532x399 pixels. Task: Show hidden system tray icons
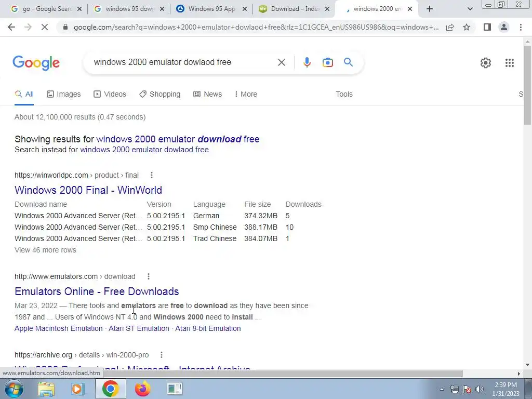coord(442,389)
